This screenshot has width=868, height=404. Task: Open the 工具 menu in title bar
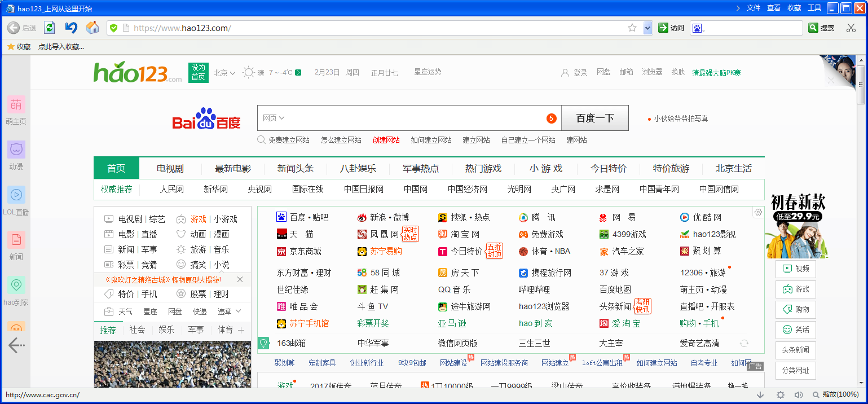pos(814,8)
